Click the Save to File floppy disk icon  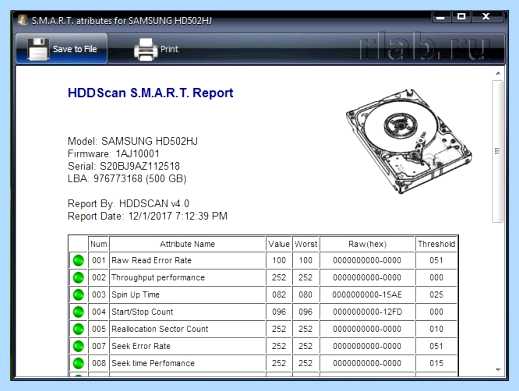[38, 49]
